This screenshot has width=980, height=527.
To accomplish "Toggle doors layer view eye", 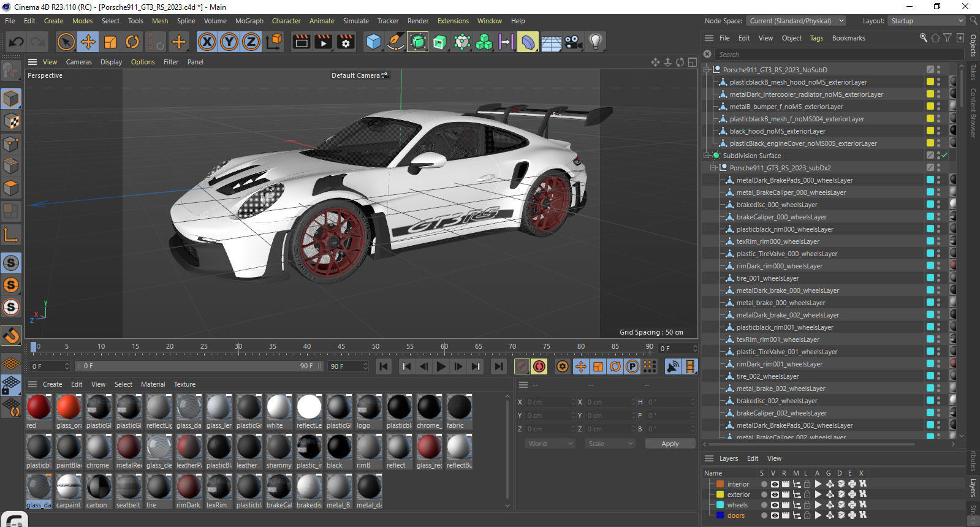I will (x=775, y=515).
